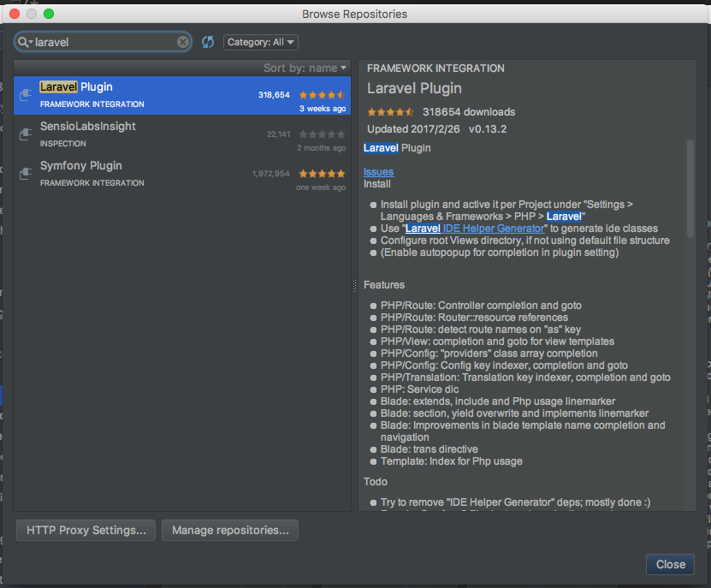Image resolution: width=711 pixels, height=588 pixels.
Task: Click the "Updated 2017/2/26" text
Action: click(413, 129)
